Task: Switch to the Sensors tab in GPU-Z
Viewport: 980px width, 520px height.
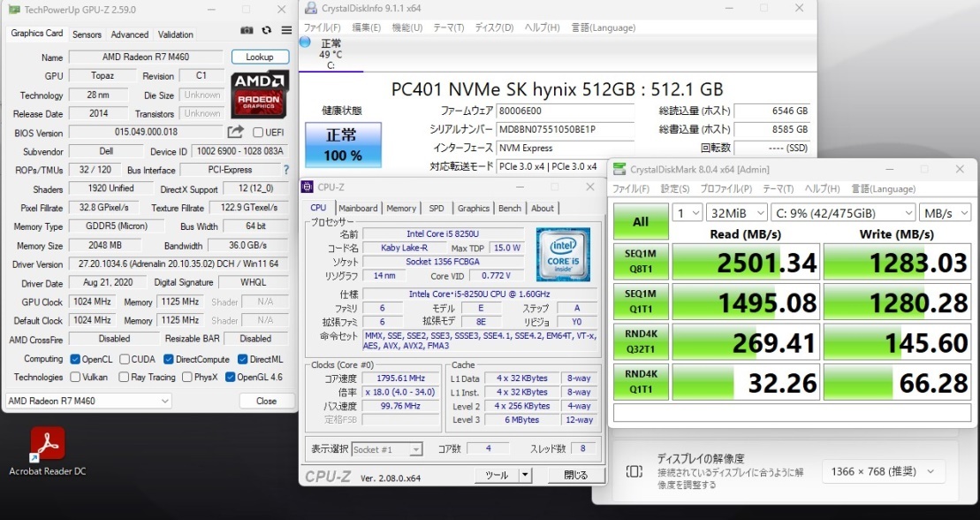Action: click(87, 34)
